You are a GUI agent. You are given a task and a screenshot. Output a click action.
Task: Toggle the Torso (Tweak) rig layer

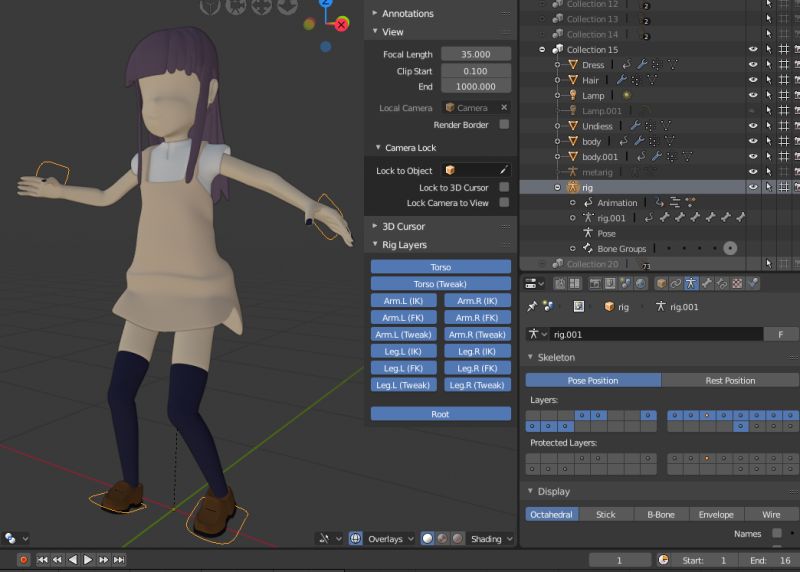441,284
